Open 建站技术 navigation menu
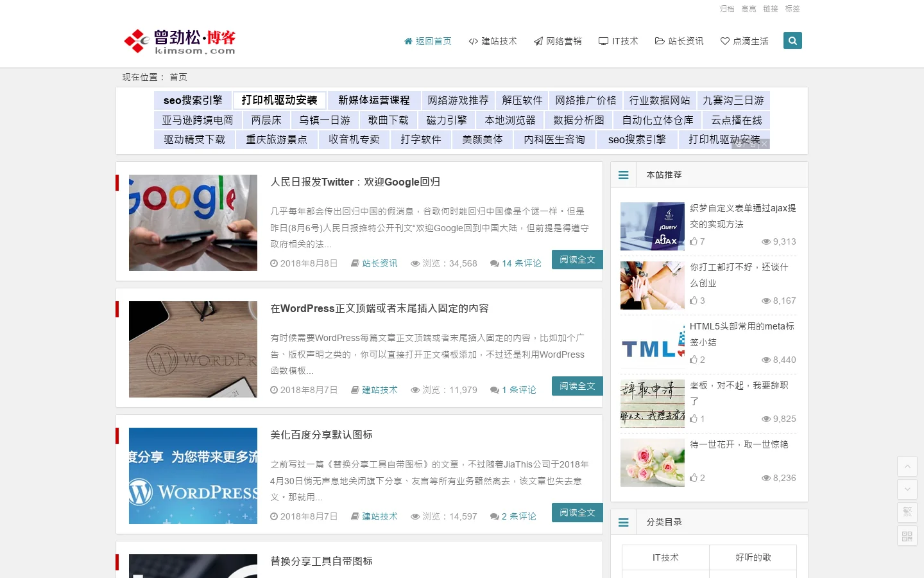Screen dimensions: 924x578 tap(493, 41)
